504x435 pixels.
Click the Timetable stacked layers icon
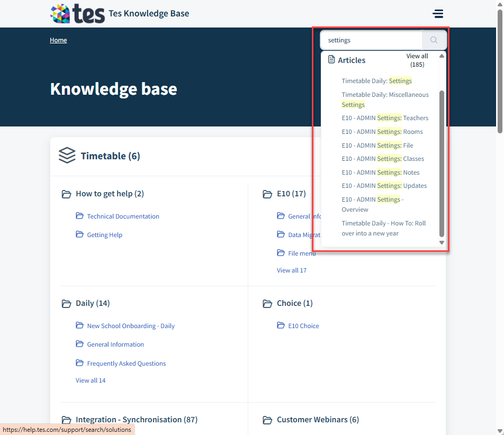(67, 156)
